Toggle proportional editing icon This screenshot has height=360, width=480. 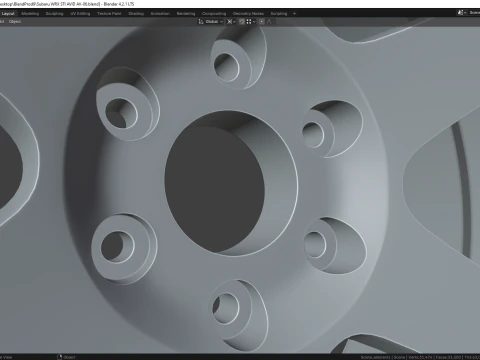click(262, 22)
